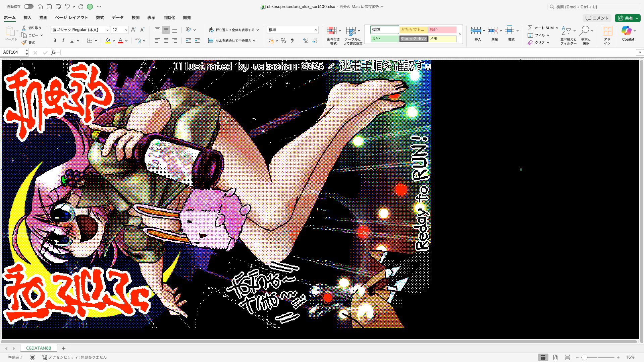Image resolution: width=644 pixels, height=362 pixels.
Task: Click 折り返して全体を表示する (wrap text)
Action: [233, 29]
